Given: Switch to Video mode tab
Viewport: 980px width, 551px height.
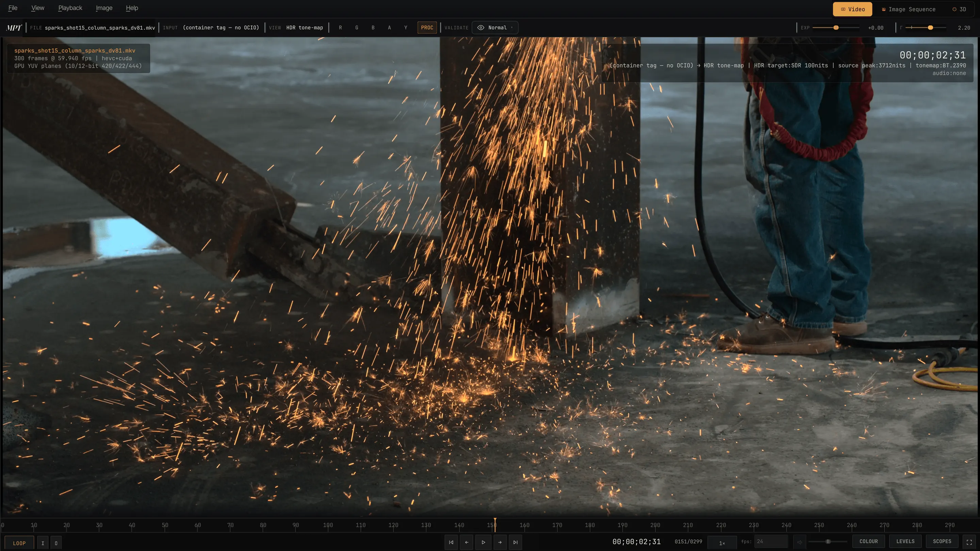Looking at the screenshot, I should 852,9.
